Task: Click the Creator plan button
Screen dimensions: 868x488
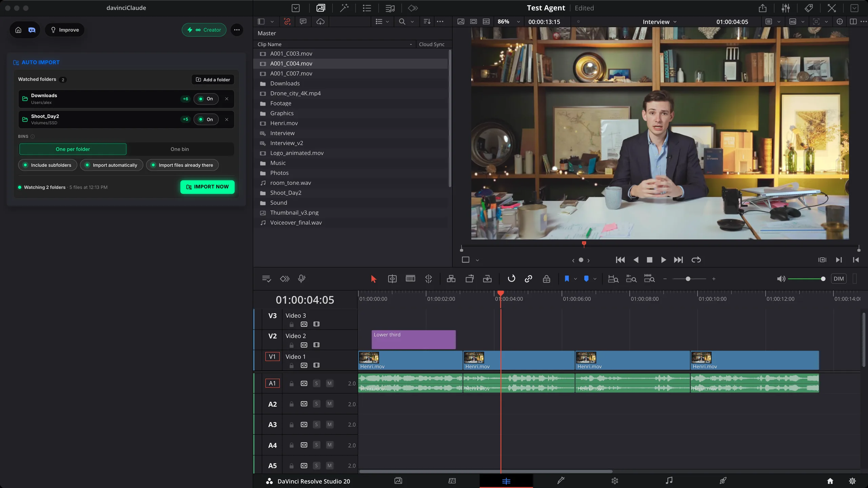Action: click(x=204, y=30)
